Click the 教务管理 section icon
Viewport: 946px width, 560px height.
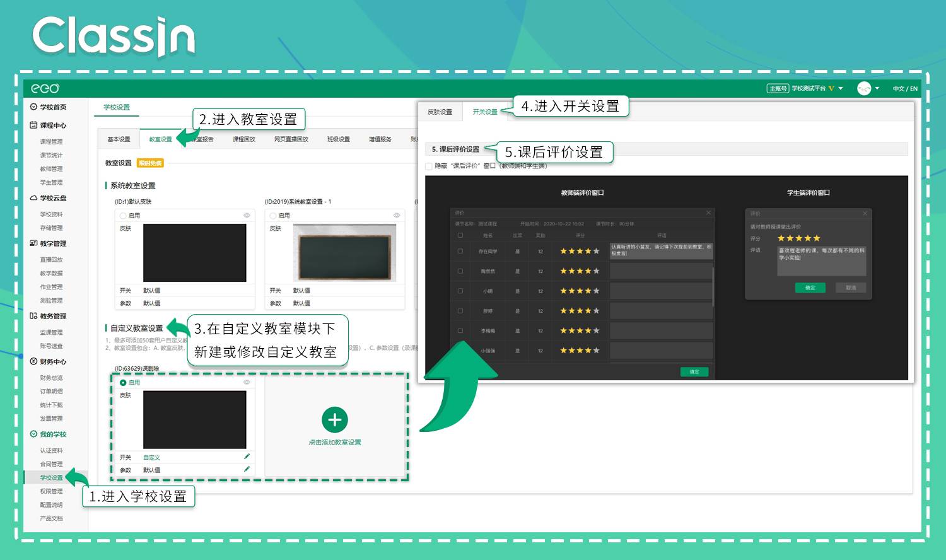(x=33, y=316)
